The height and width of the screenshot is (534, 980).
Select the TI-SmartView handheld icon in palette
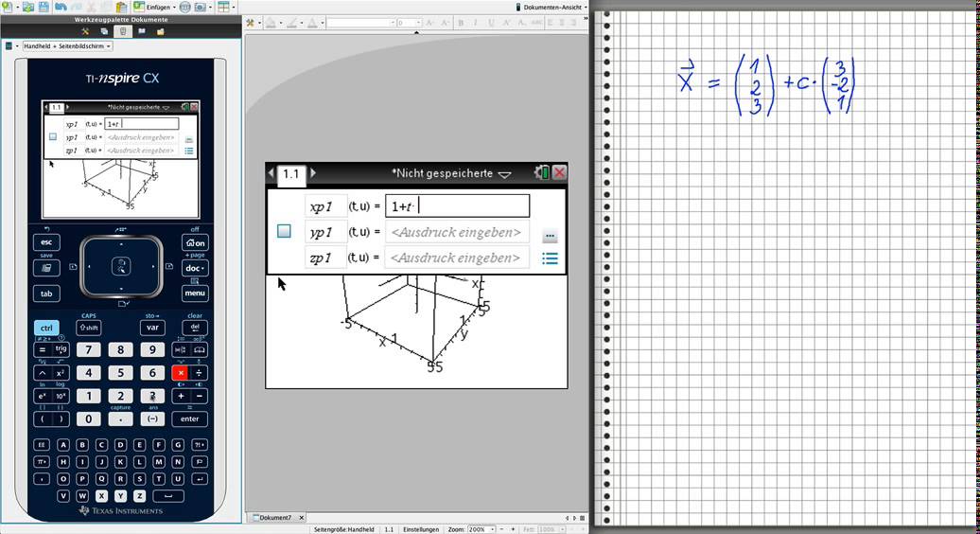pos(123,31)
